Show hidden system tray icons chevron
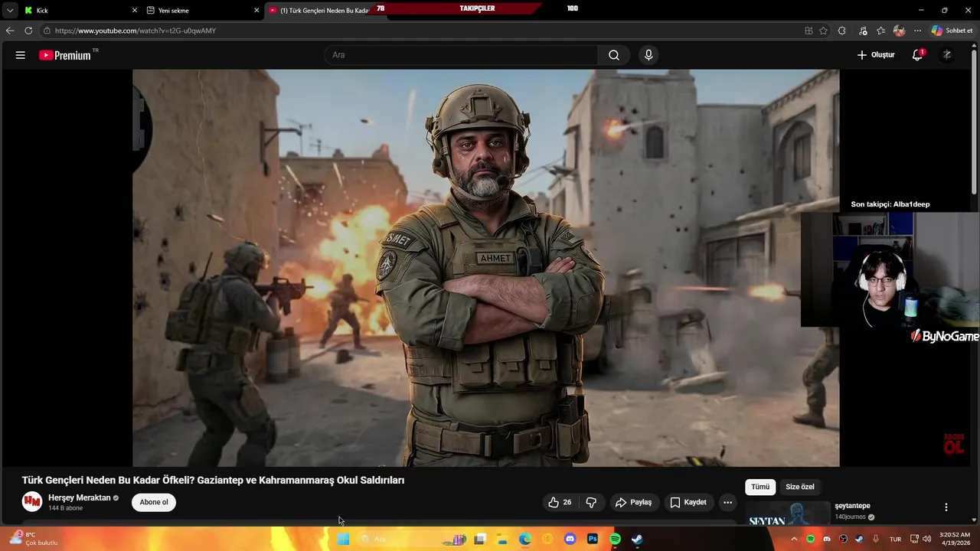Image resolution: width=980 pixels, height=551 pixels. coord(794,539)
